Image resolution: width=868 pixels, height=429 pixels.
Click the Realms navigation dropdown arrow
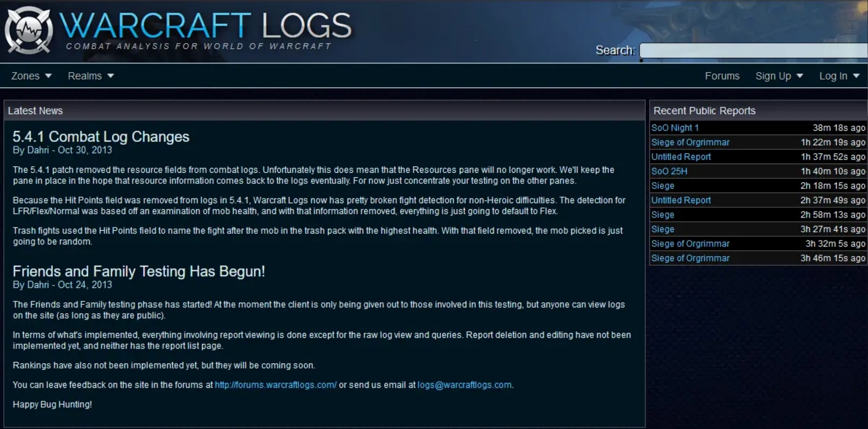tap(111, 76)
